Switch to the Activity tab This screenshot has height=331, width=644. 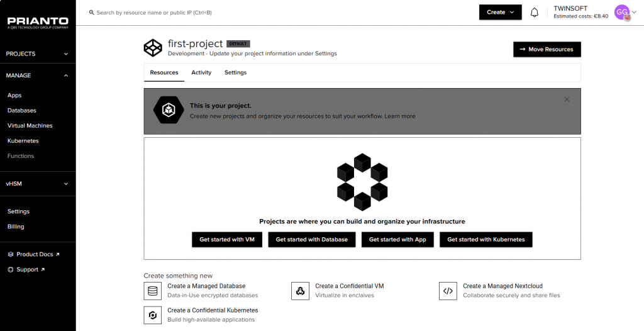(x=201, y=72)
